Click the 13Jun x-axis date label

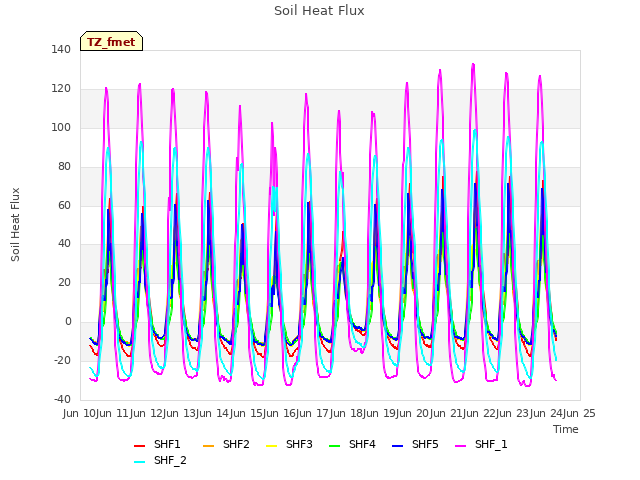(x=197, y=413)
